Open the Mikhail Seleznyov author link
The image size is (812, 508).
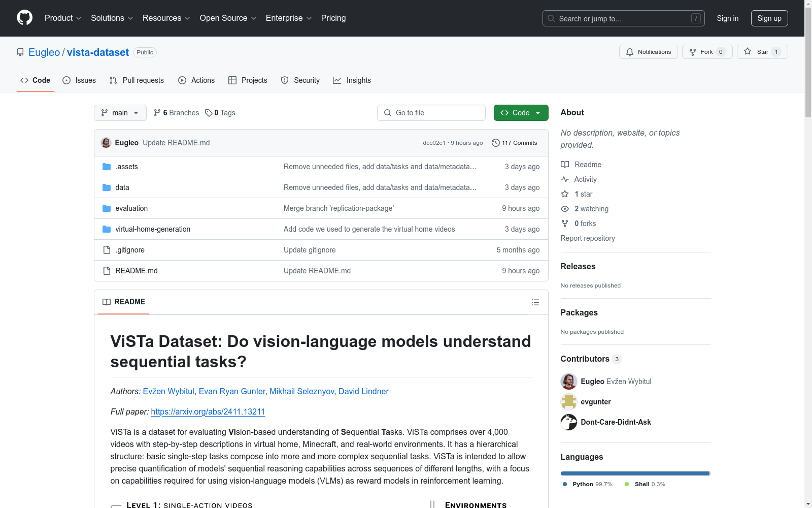point(301,391)
